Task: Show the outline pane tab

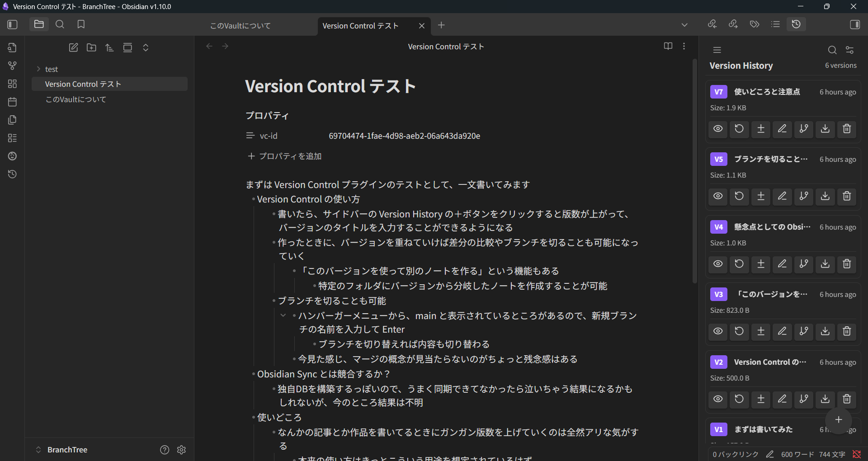Action: pos(775,24)
